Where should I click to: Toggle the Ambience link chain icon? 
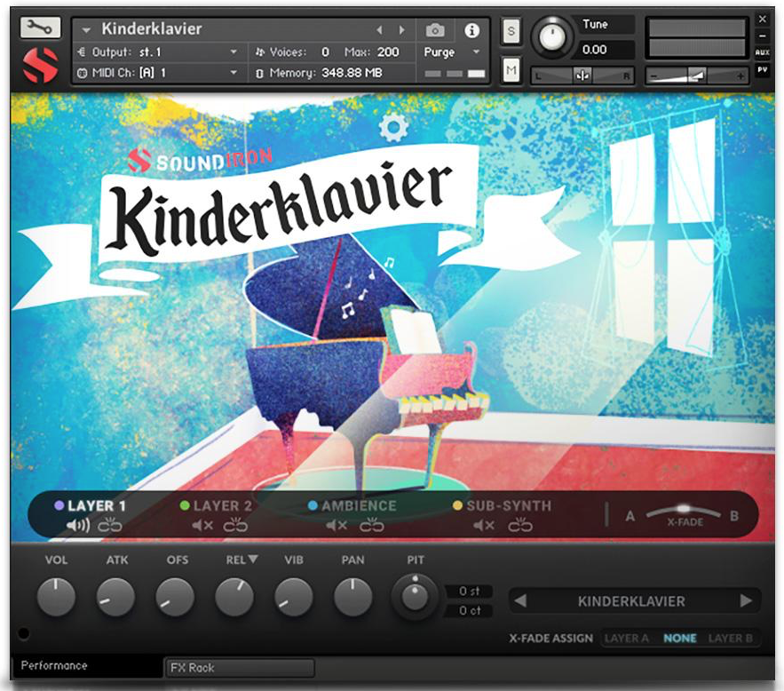click(x=371, y=526)
